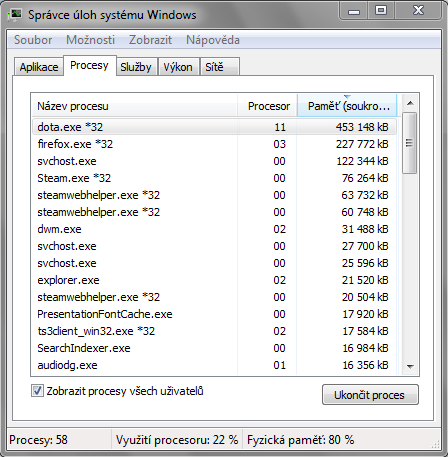Open the Nápověda menu
This screenshot has height=457, width=448.
(213, 40)
